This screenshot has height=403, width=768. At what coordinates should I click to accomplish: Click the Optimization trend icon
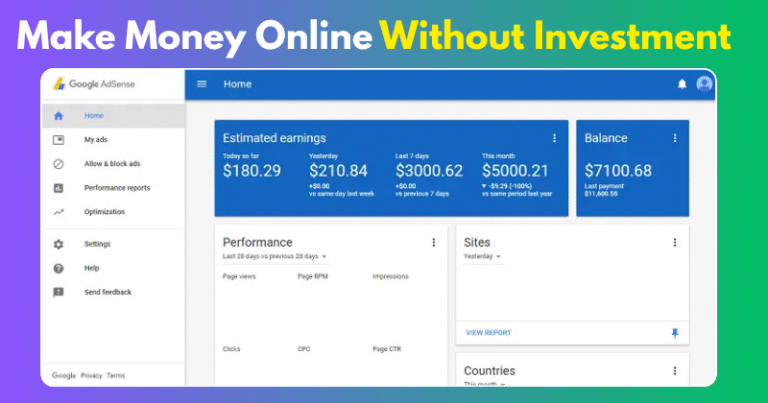click(x=58, y=212)
